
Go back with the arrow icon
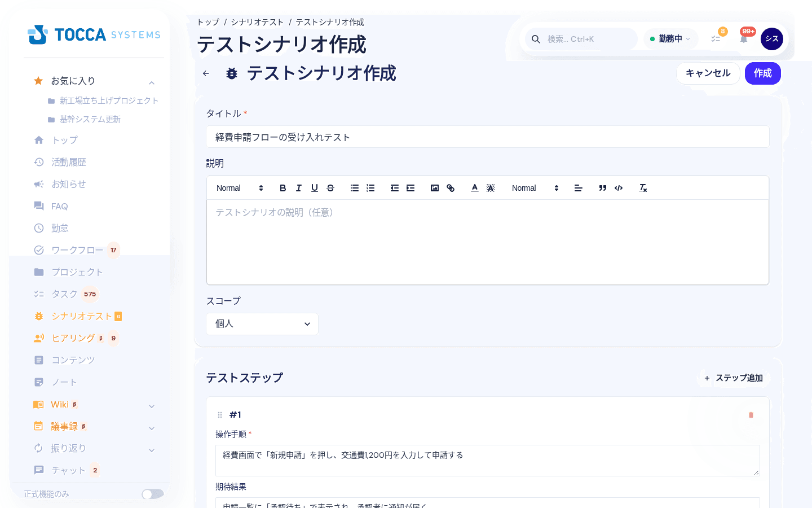tap(206, 73)
